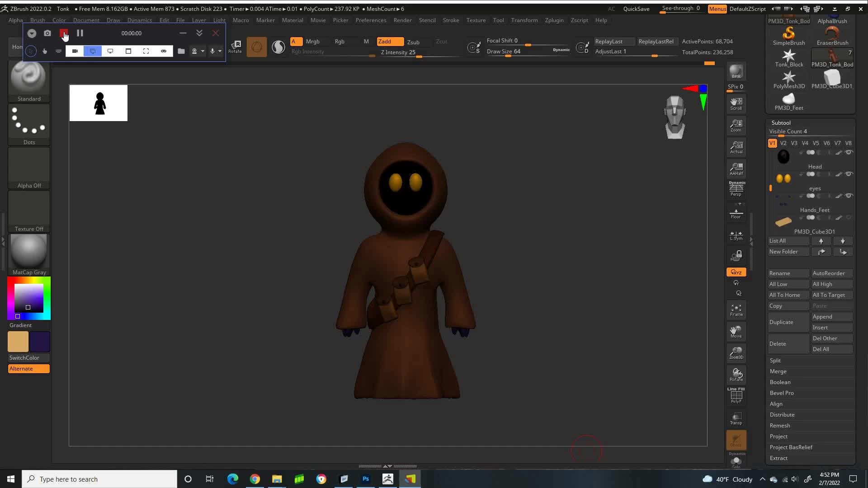The image size is (868, 488).
Task: Click the Local Symmetry L.Sym icon
Action: tap(736, 235)
